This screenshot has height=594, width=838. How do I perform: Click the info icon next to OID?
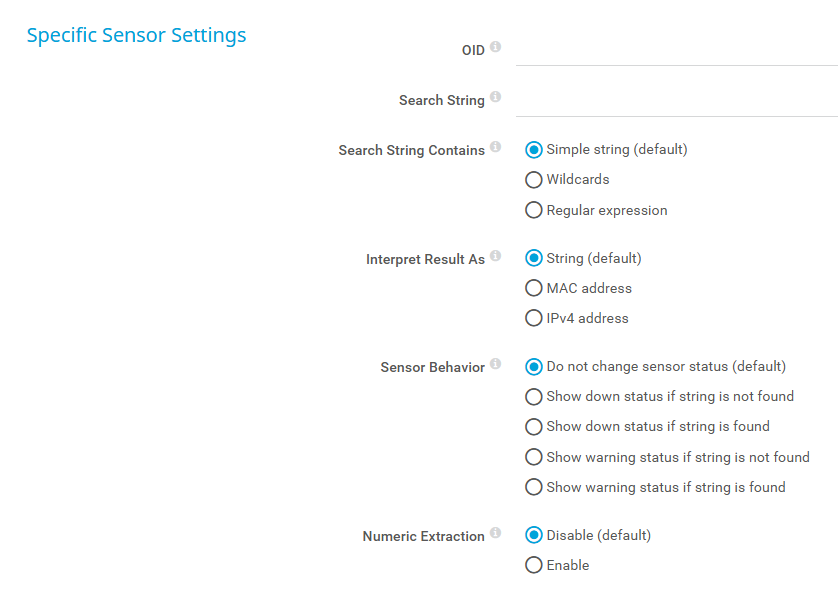pyautogui.click(x=495, y=47)
